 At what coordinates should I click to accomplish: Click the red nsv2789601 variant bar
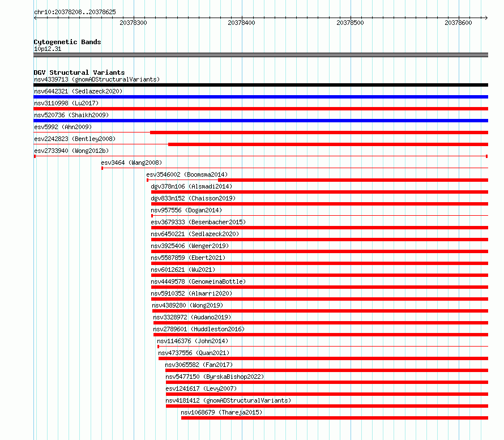pos(321,335)
